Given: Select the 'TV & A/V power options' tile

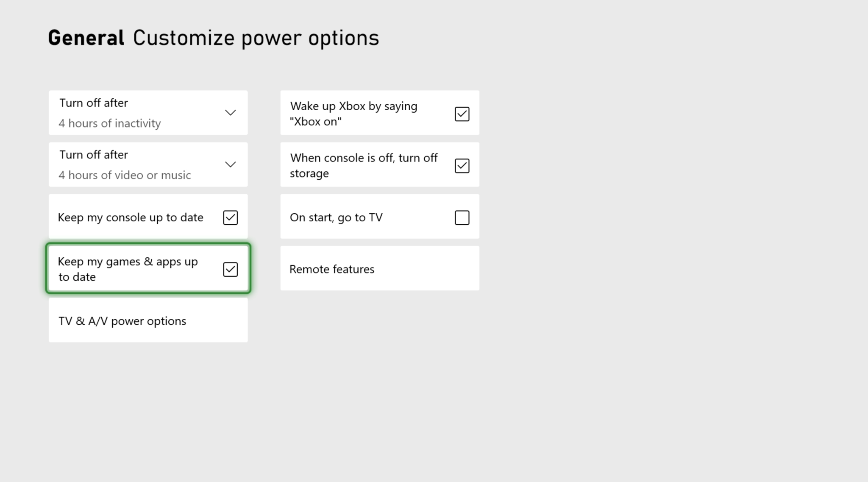Looking at the screenshot, I should pyautogui.click(x=147, y=320).
